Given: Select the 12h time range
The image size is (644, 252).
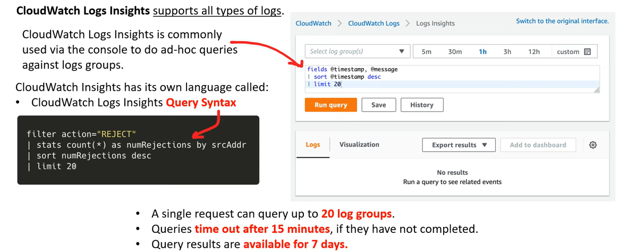Looking at the screenshot, I should [534, 52].
